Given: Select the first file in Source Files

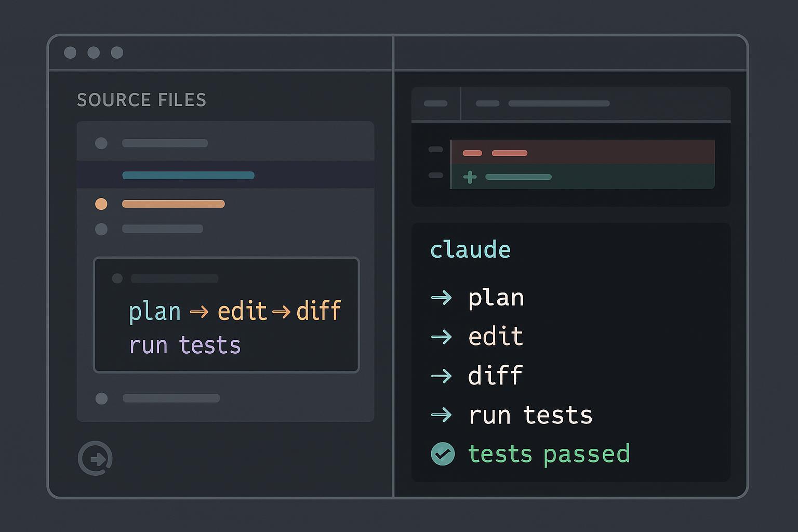Looking at the screenshot, I should [165, 143].
